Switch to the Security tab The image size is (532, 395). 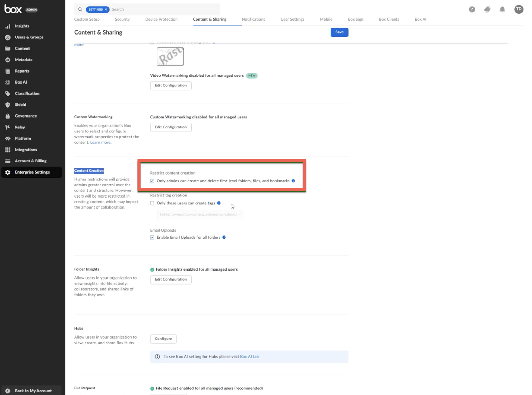(x=122, y=19)
